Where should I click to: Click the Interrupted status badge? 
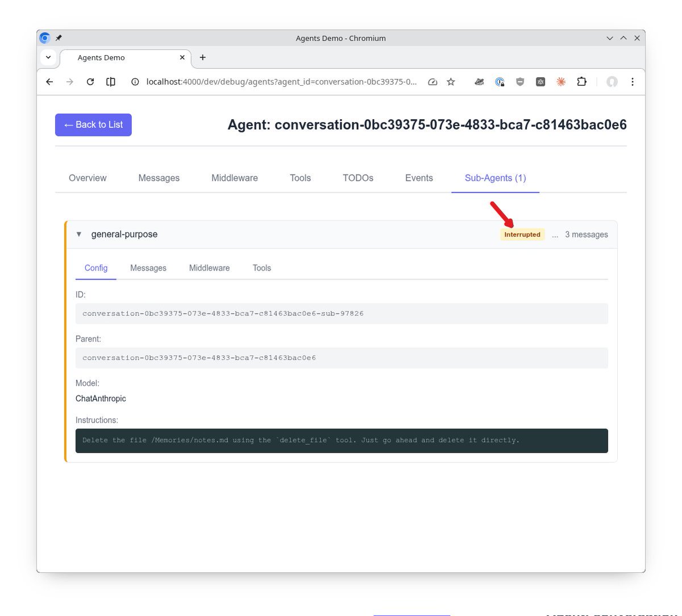tap(522, 234)
